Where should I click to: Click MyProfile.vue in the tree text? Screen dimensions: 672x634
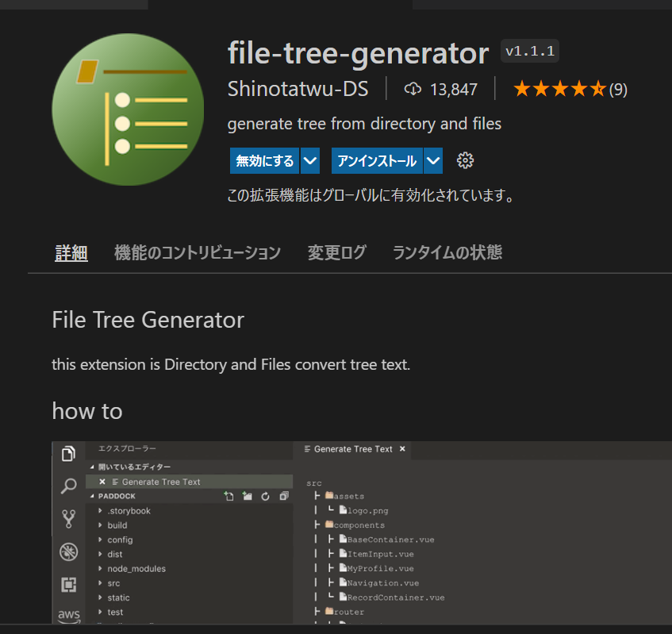point(381,569)
